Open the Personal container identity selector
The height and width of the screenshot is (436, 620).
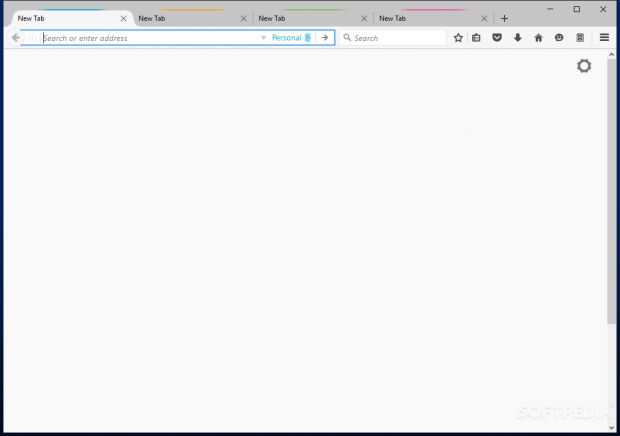click(291, 38)
